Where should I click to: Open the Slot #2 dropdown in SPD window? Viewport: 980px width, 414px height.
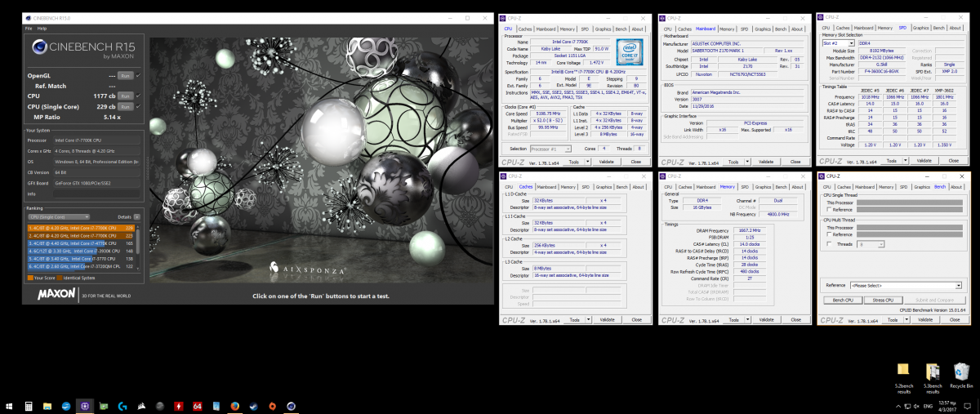point(840,42)
